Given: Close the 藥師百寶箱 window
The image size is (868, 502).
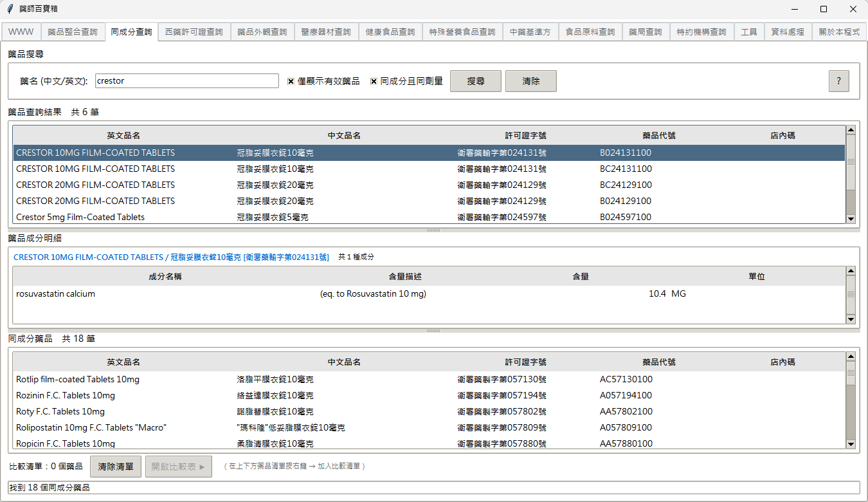Looking at the screenshot, I should (853, 9).
